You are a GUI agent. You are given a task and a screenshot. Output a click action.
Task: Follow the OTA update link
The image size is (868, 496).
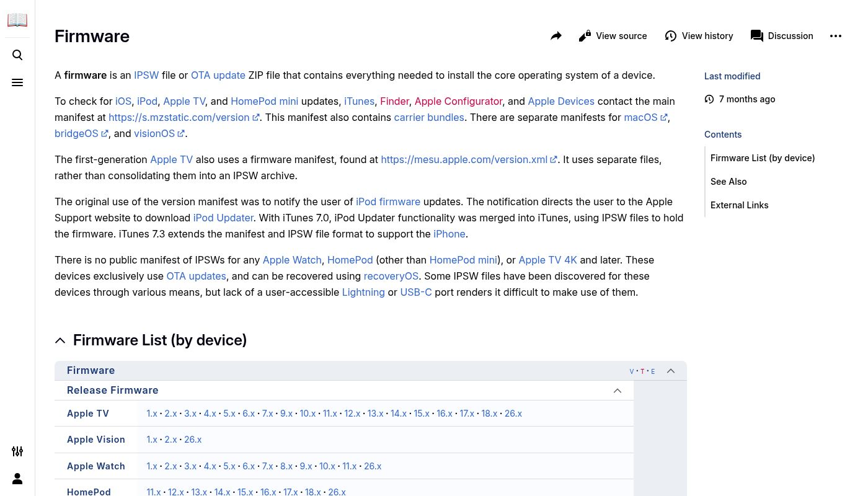coord(218,75)
